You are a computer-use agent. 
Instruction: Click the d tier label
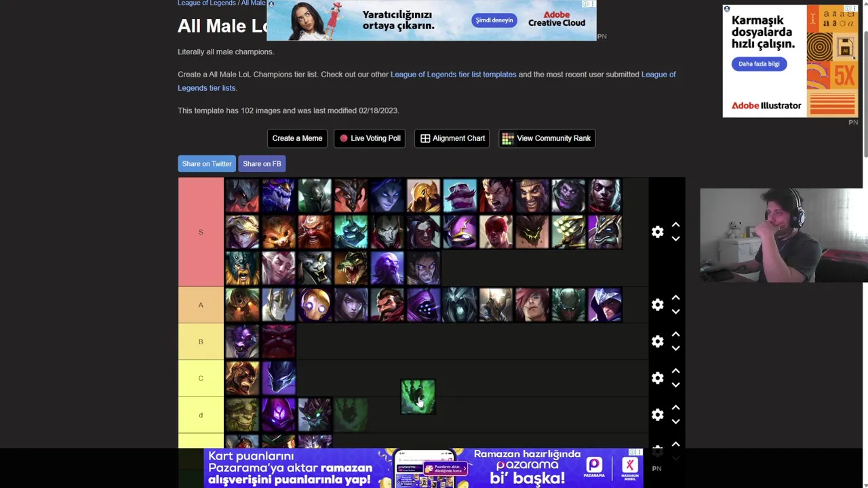(201, 415)
